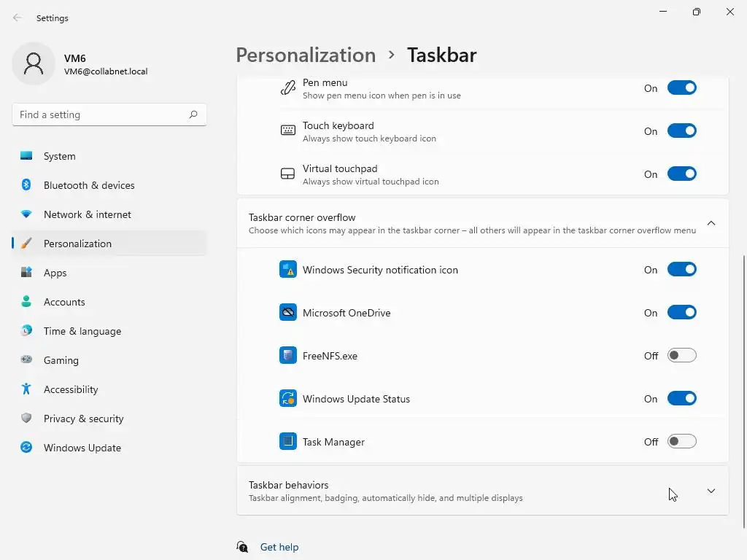Go to Windows Update in sidebar
The height and width of the screenshot is (560, 747).
point(82,448)
